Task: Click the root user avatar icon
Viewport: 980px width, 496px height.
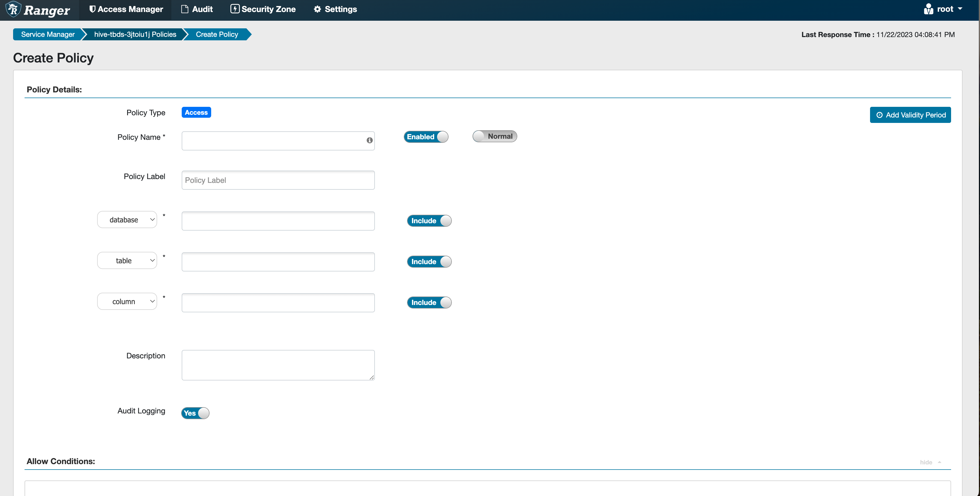Action: pos(928,9)
